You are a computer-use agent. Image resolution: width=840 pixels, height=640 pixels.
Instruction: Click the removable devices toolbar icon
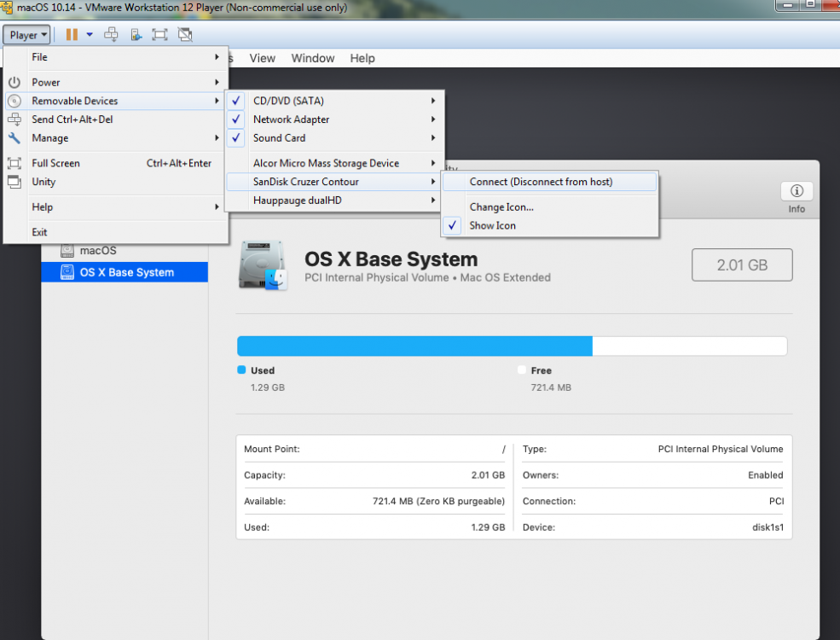pos(136,35)
